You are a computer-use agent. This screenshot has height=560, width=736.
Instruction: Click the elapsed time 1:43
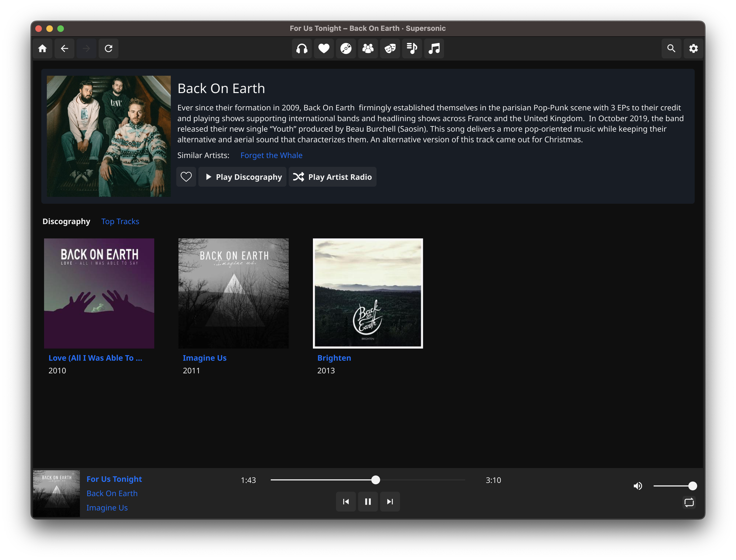point(248,480)
